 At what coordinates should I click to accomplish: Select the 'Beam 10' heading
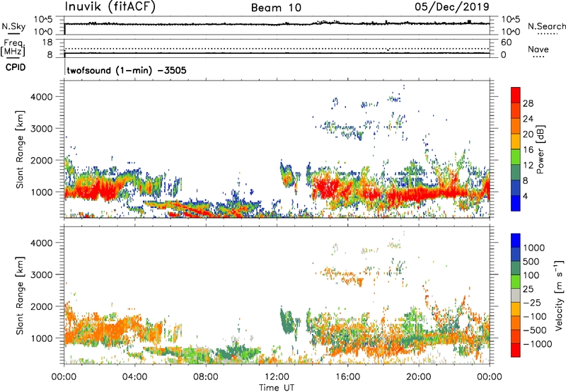[276, 8]
